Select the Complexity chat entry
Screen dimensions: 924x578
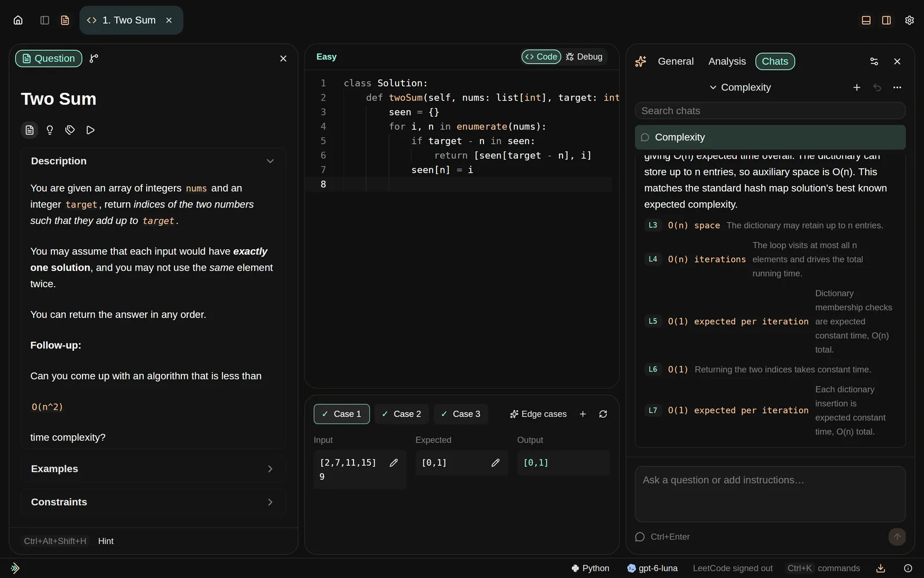(x=770, y=138)
